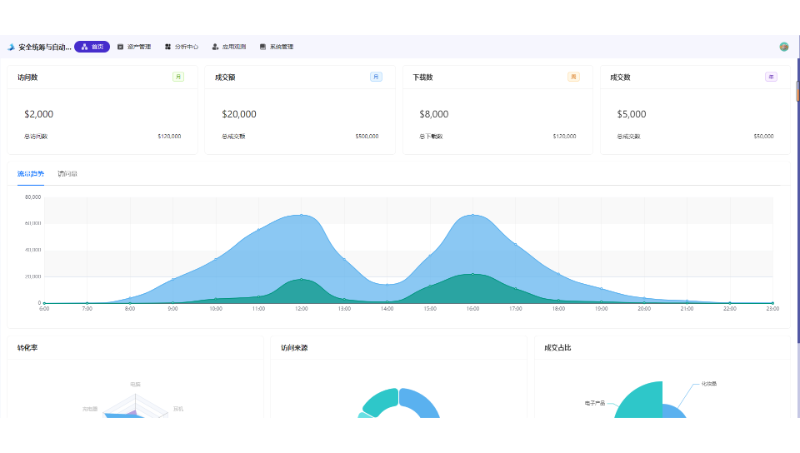
Task: Click the 资产管理 menu icon
Action: pos(120,47)
